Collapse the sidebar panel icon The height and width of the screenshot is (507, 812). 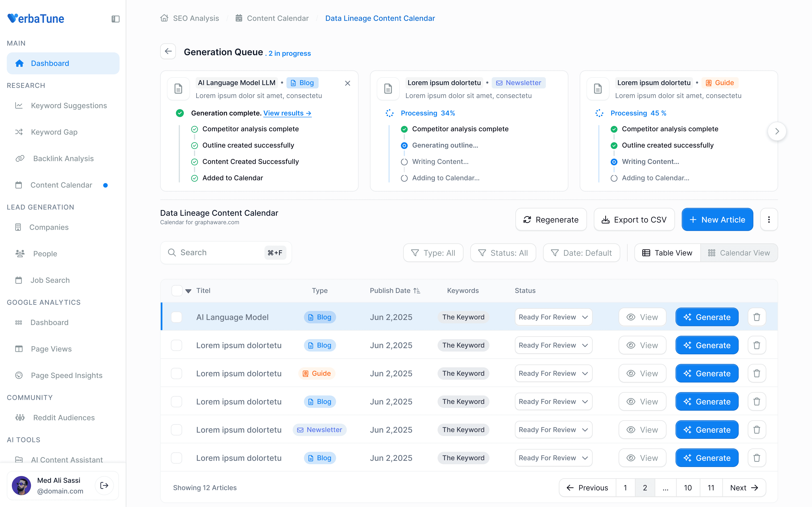[115, 19]
